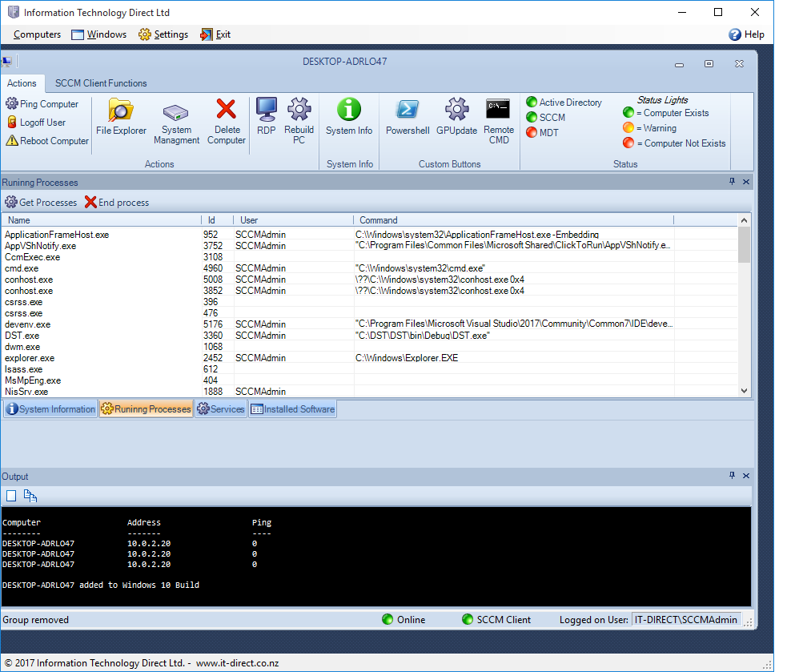The height and width of the screenshot is (672, 807).
Task: Open System Management tool
Action: [176, 114]
